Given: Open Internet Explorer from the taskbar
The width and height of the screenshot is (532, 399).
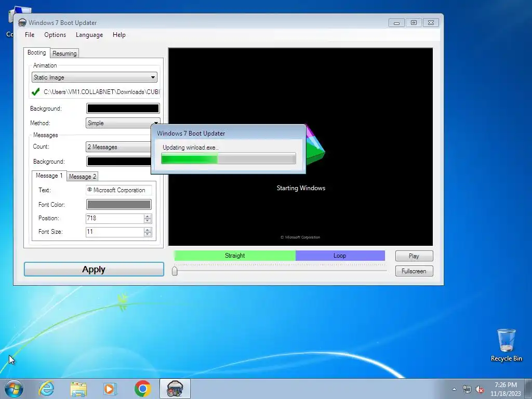Looking at the screenshot, I should [46, 389].
